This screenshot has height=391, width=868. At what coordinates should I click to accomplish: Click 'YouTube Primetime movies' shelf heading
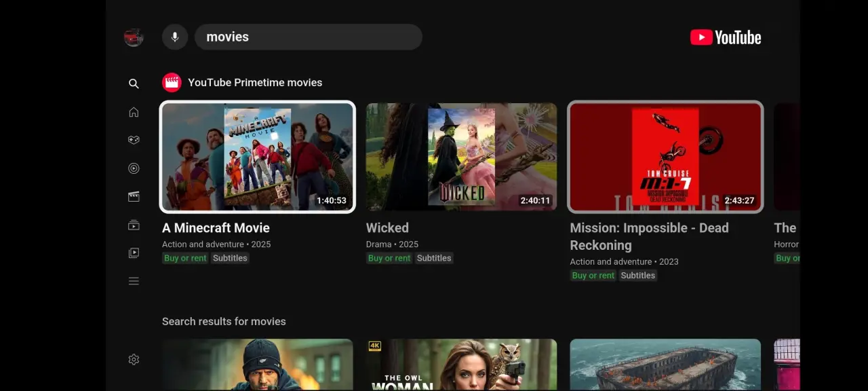pyautogui.click(x=255, y=83)
